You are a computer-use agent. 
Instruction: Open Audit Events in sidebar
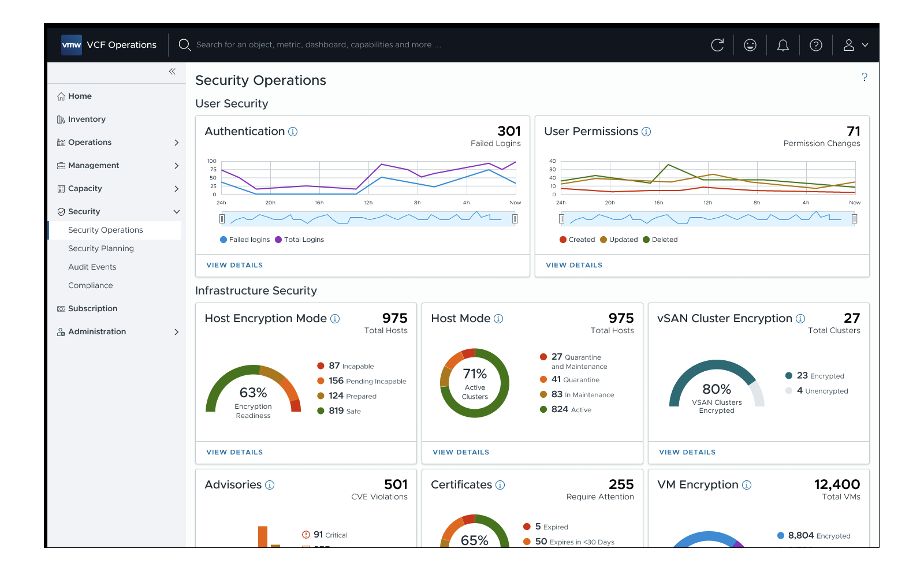pos(92,267)
